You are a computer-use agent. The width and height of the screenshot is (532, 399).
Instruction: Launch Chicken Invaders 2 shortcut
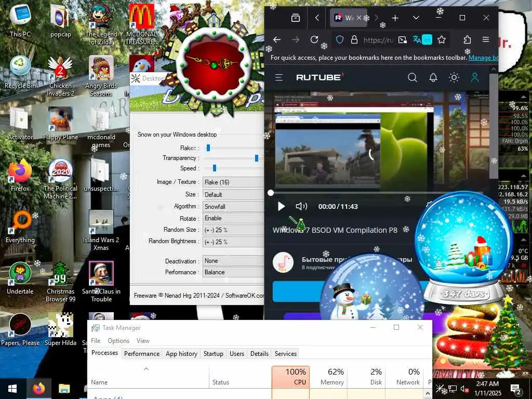tap(60, 76)
